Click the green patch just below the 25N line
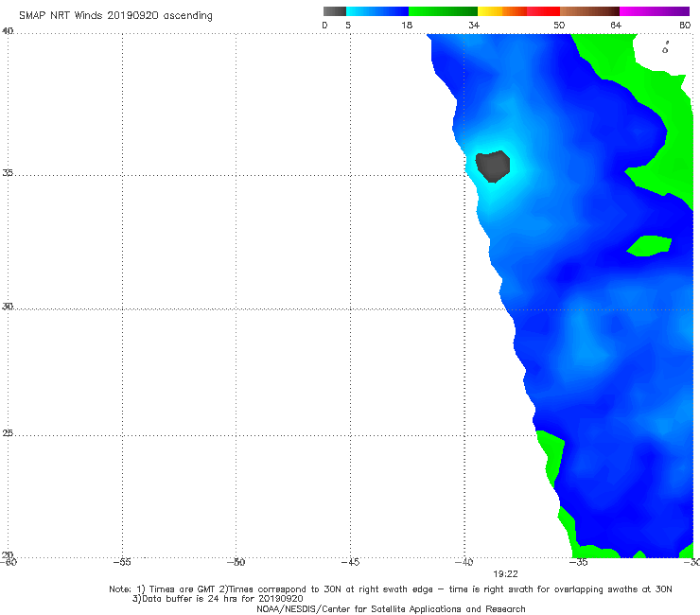 tap(551, 458)
